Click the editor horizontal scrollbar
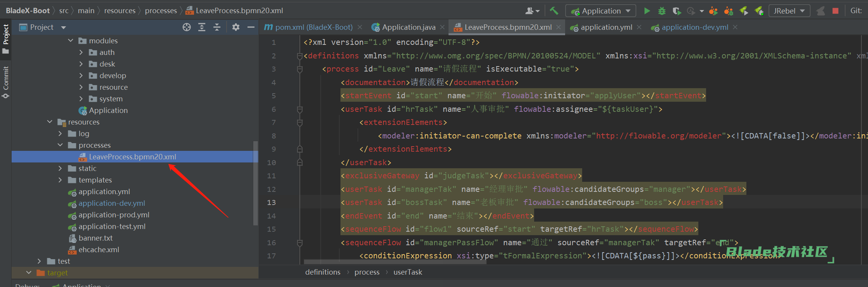Viewport: 868px width, 287px height. tap(395, 262)
